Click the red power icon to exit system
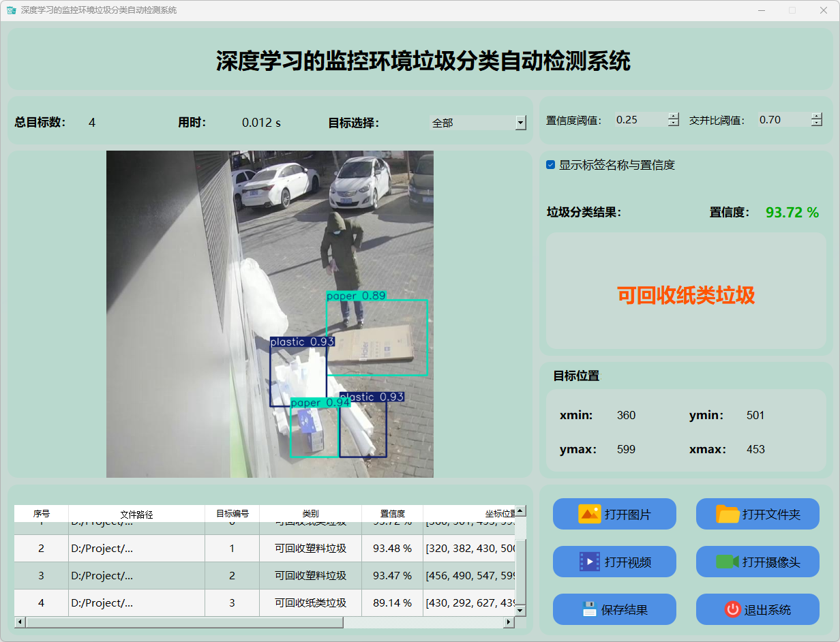Viewport: 840px width, 642px height. pyautogui.click(x=732, y=609)
